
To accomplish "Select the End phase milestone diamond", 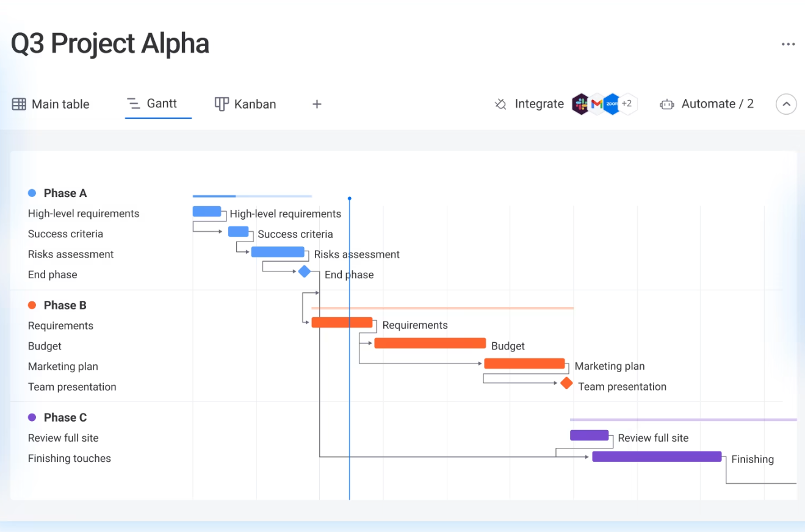I will [x=305, y=271].
